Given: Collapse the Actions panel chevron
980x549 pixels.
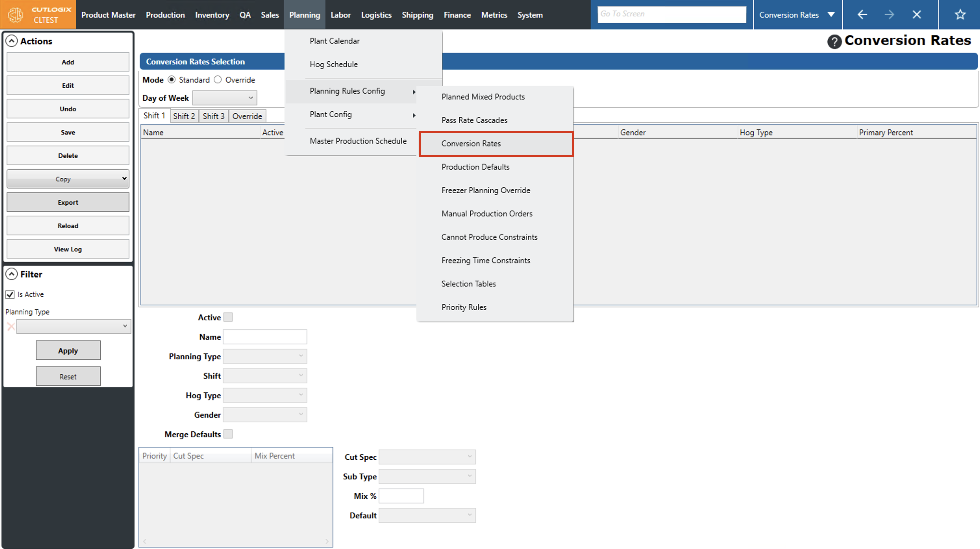Looking at the screenshot, I should [12, 41].
